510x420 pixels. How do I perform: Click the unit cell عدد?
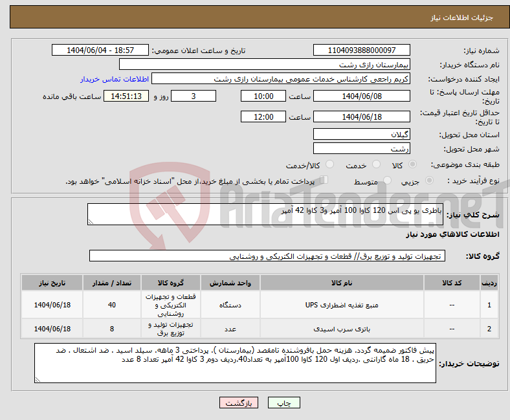click(230, 329)
